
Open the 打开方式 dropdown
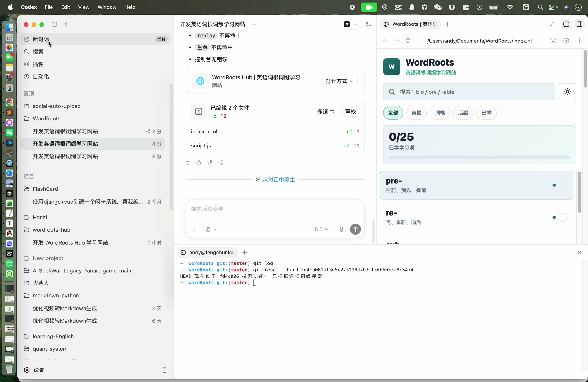(340, 81)
